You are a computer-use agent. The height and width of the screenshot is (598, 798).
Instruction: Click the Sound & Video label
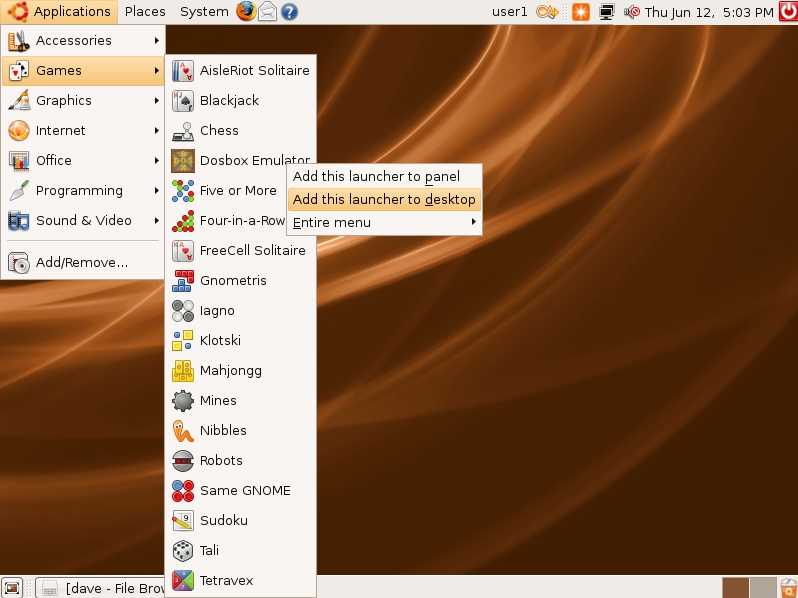point(83,220)
